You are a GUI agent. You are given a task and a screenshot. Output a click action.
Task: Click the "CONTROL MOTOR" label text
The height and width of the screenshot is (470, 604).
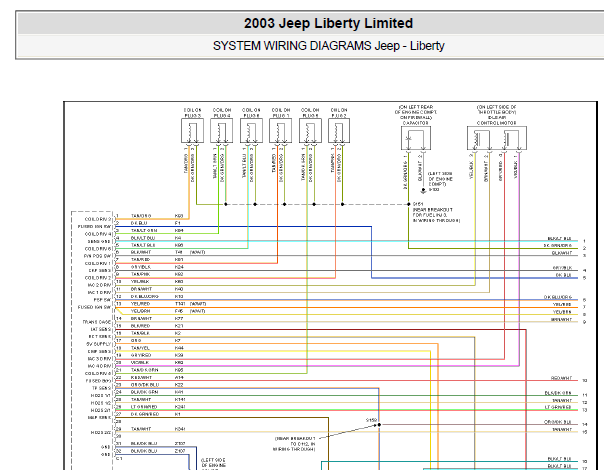pyautogui.click(x=497, y=123)
